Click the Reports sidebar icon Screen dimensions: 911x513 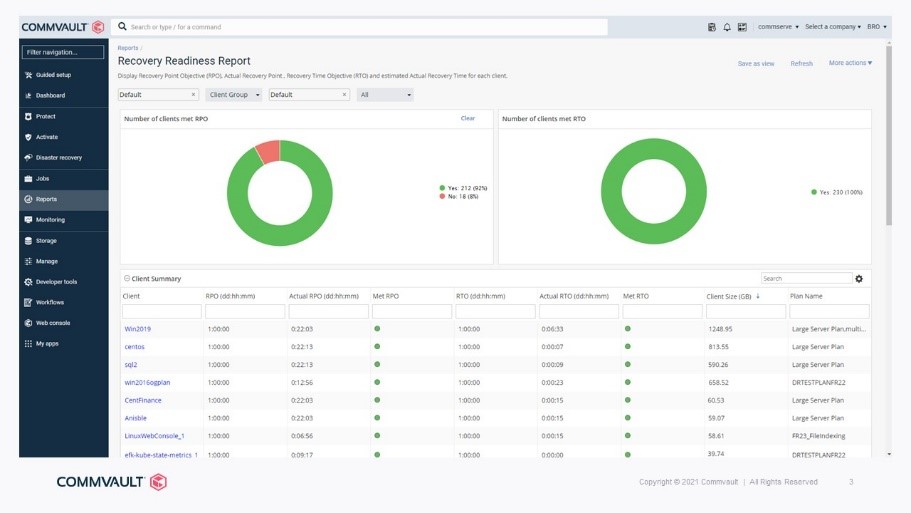point(28,199)
